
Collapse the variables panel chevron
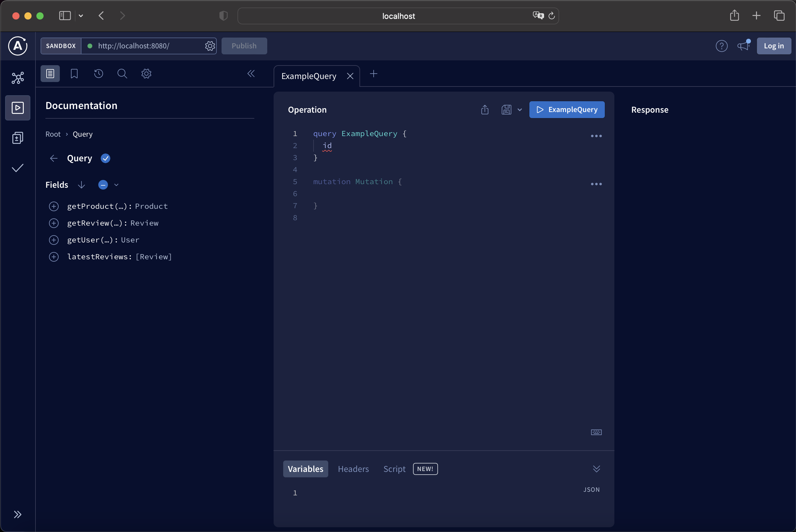[596, 469]
